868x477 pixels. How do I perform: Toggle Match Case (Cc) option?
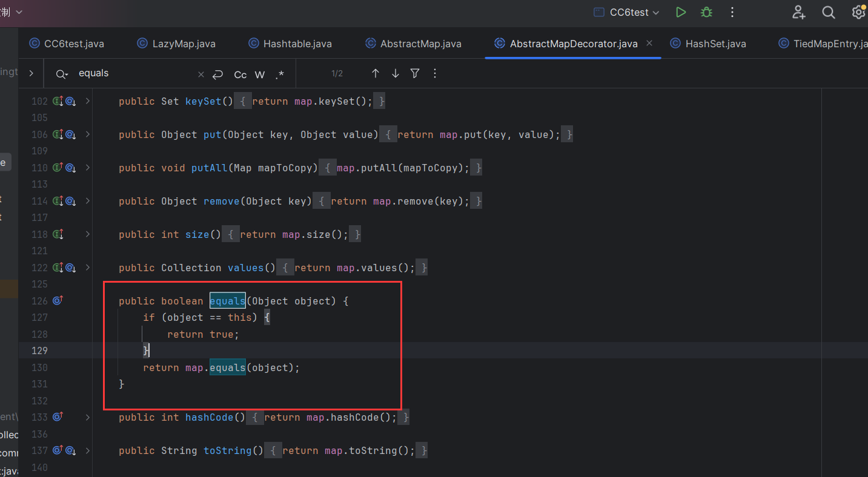click(x=240, y=74)
